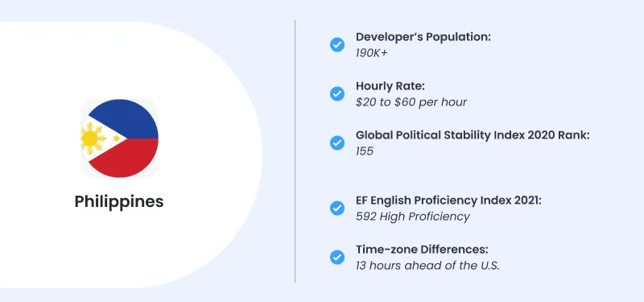Select the $20 to $60 per hour text
This screenshot has width=644, height=302.
[411, 102]
